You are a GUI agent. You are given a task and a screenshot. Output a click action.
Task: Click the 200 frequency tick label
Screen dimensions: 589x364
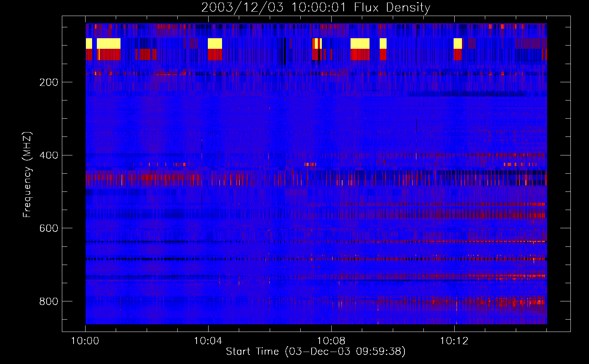49,82
